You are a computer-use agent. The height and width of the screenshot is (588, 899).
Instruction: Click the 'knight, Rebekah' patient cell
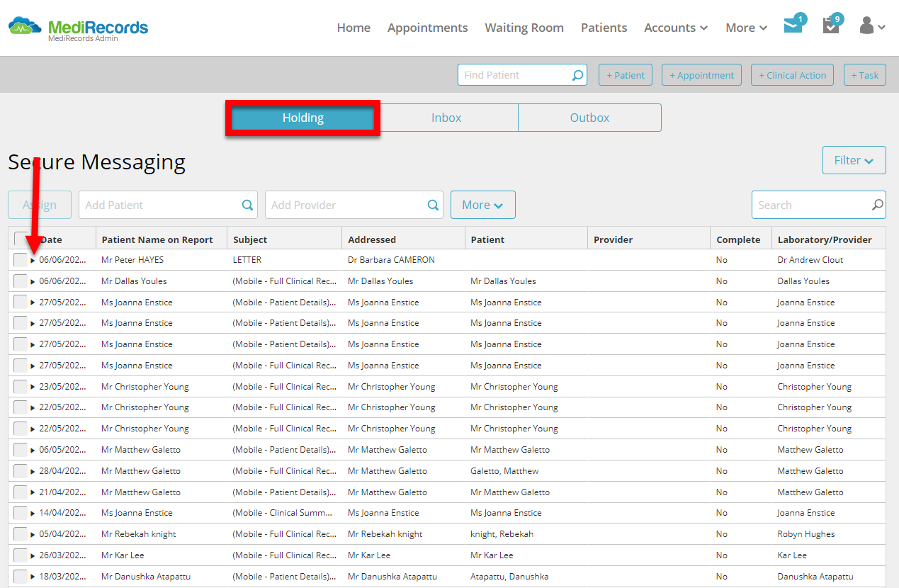pos(502,534)
